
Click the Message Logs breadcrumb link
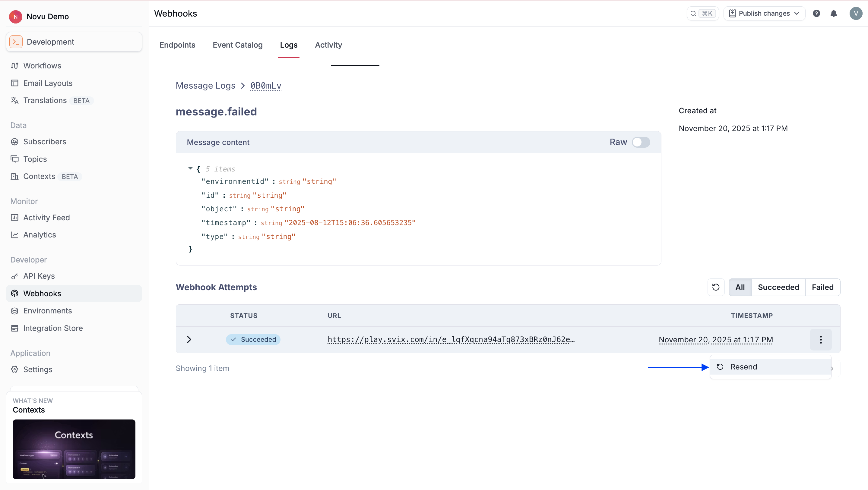(205, 86)
